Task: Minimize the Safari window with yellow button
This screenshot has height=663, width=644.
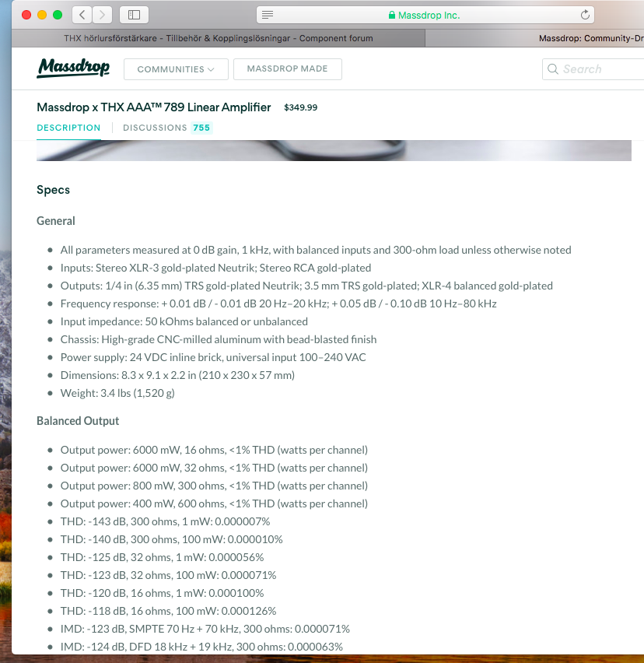Action: (x=42, y=16)
